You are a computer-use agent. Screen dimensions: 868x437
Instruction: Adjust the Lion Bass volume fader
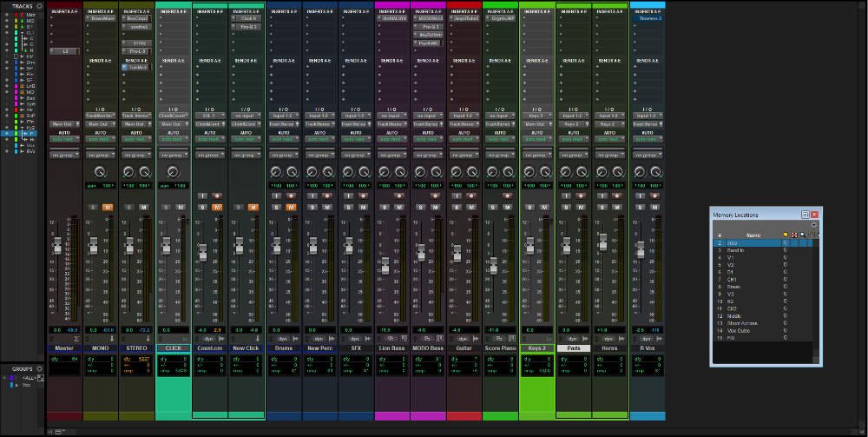(385, 265)
